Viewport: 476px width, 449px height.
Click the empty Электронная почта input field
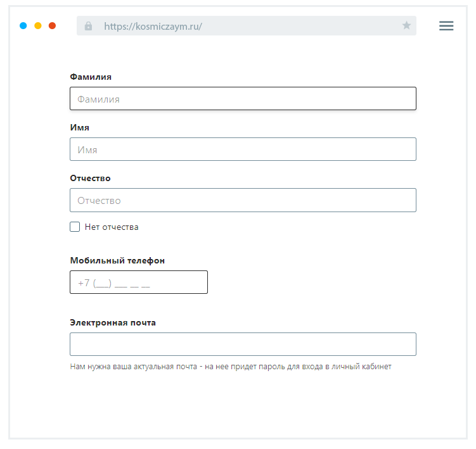click(x=243, y=345)
